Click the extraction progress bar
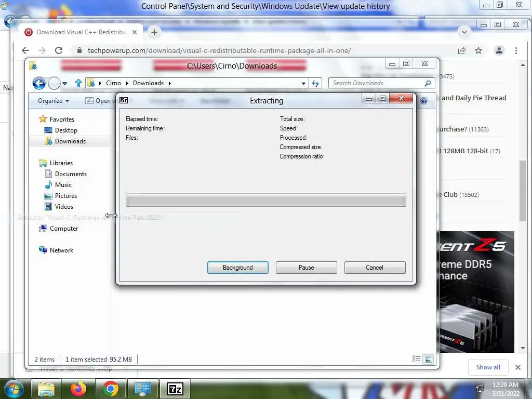The image size is (532, 399). pyautogui.click(x=265, y=200)
